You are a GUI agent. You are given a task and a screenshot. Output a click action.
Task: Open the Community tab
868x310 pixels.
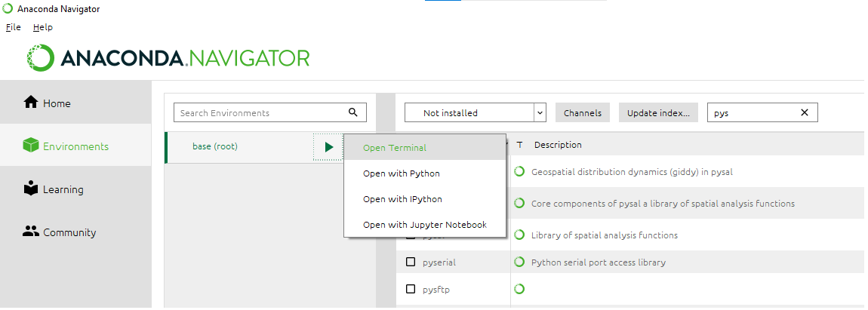tap(75, 232)
